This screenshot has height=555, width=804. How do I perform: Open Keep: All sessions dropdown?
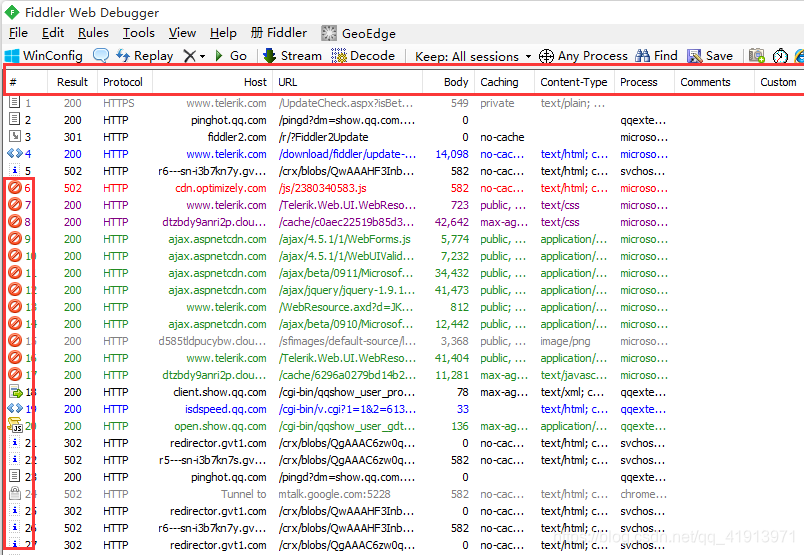pos(473,56)
